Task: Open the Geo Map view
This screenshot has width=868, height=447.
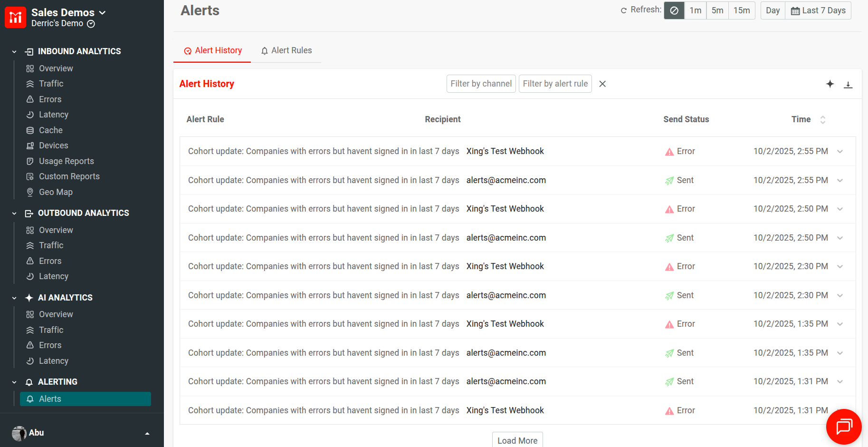Action: pyautogui.click(x=56, y=192)
